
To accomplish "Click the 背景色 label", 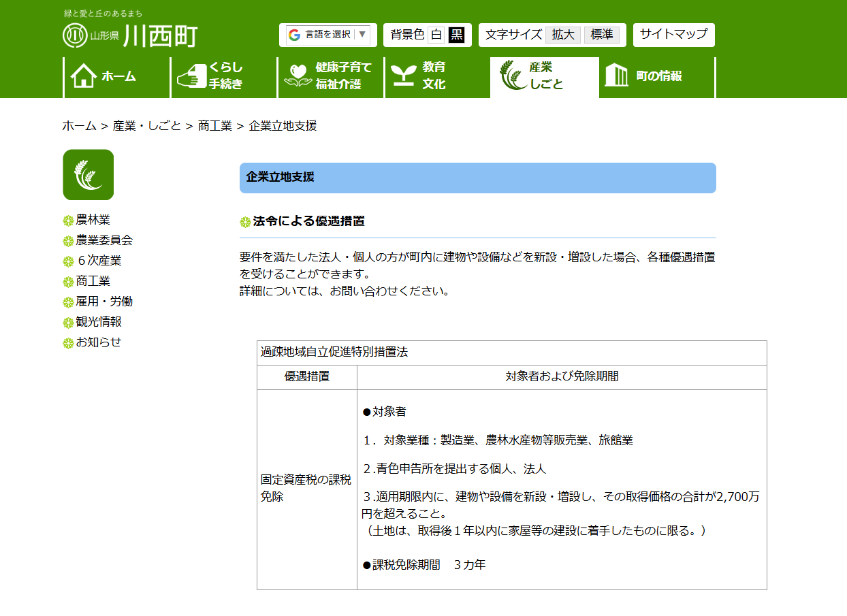I will (407, 35).
